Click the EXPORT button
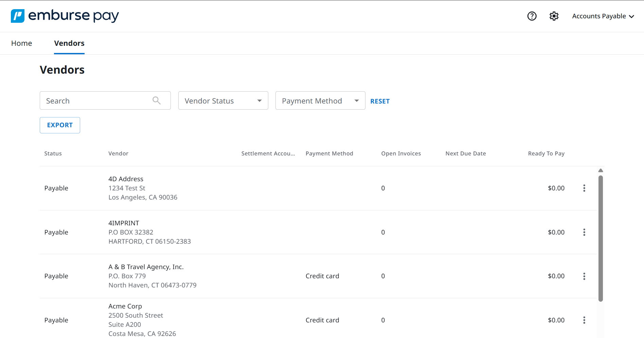 (x=60, y=125)
